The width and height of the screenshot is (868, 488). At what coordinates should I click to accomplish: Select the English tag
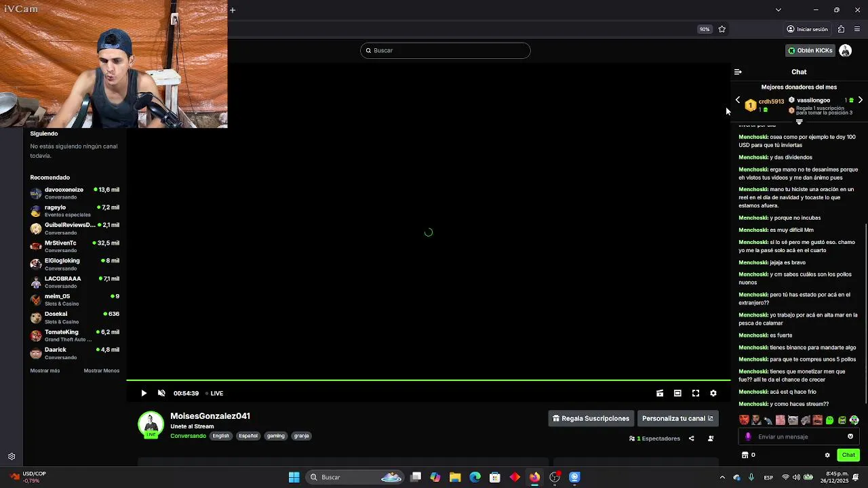coord(221,436)
